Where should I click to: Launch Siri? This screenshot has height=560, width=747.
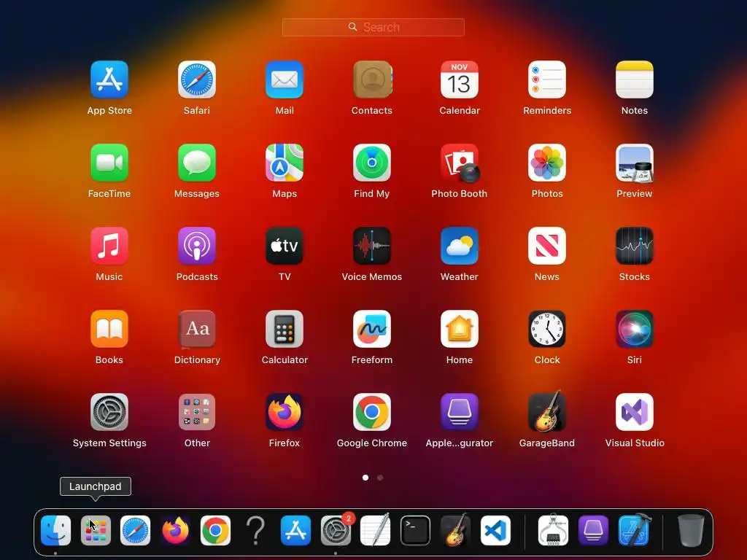635,329
